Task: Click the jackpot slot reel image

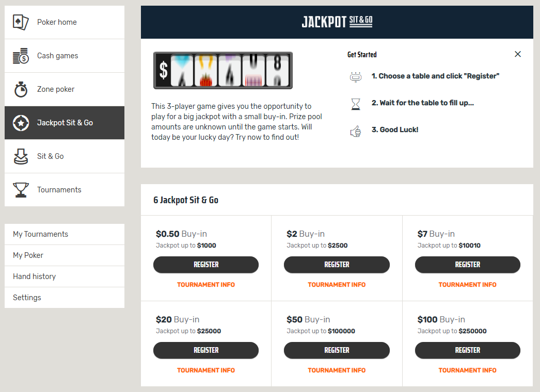Action: pos(223,70)
